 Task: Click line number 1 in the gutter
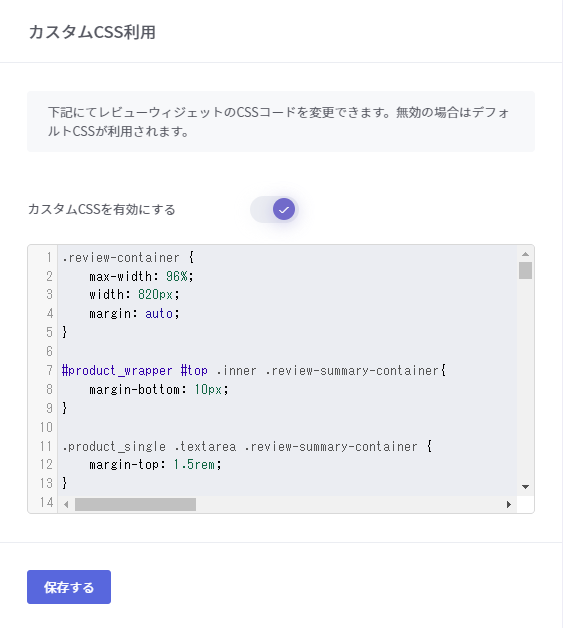[x=49, y=258]
